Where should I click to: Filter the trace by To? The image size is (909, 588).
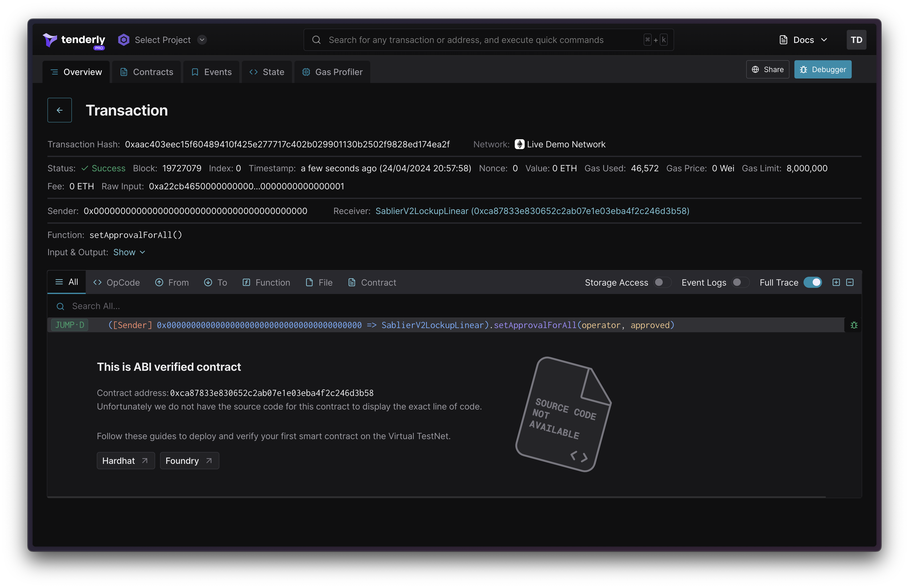coord(215,282)
